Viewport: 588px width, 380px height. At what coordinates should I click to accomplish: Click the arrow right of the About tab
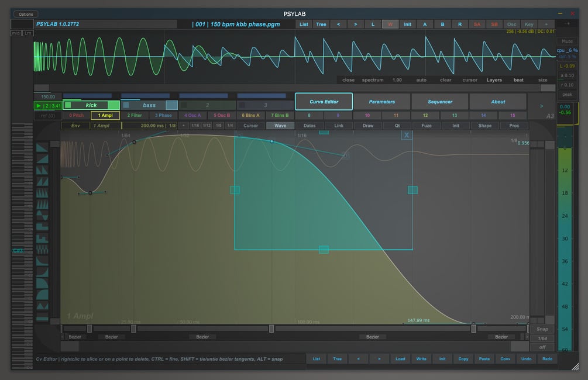541,106
